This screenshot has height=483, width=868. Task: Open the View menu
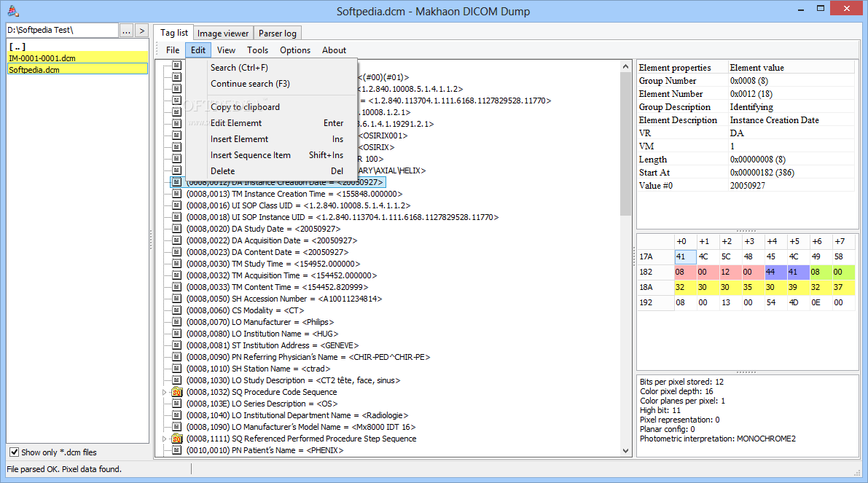point(226,50)
